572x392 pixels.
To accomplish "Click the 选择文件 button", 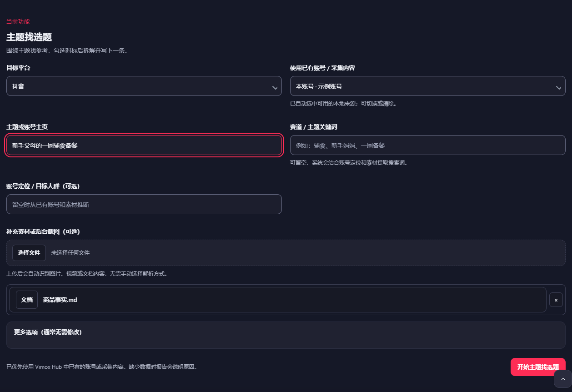I will 29,253.
